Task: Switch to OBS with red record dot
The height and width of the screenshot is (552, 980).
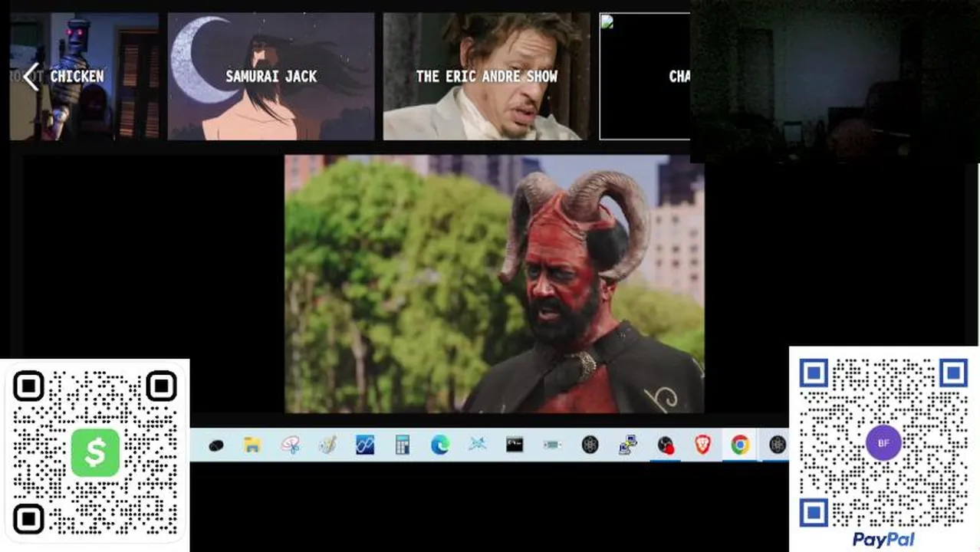Action: click(666, 445)
